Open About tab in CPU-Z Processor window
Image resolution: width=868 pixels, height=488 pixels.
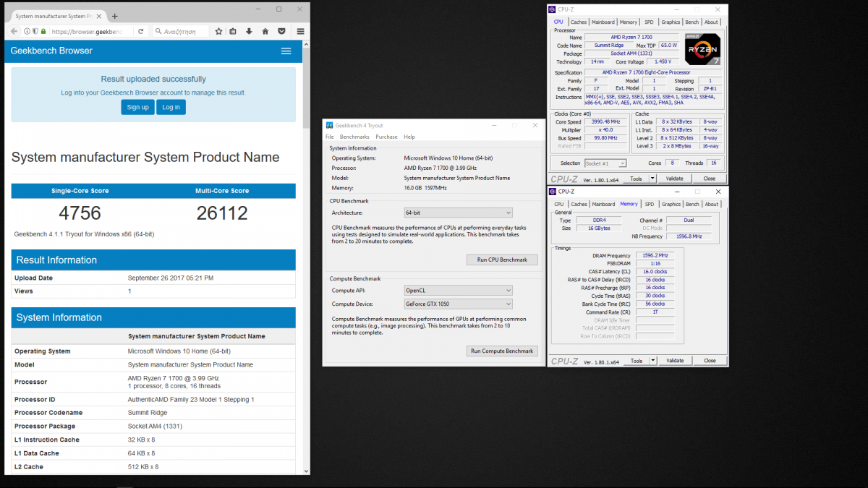click(x=712, y=22)
